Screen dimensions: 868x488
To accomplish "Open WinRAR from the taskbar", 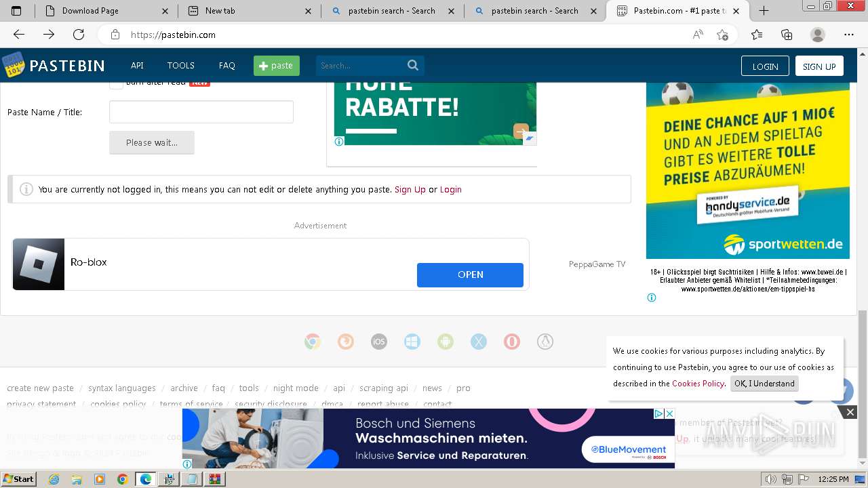I will tap(215, 479).
